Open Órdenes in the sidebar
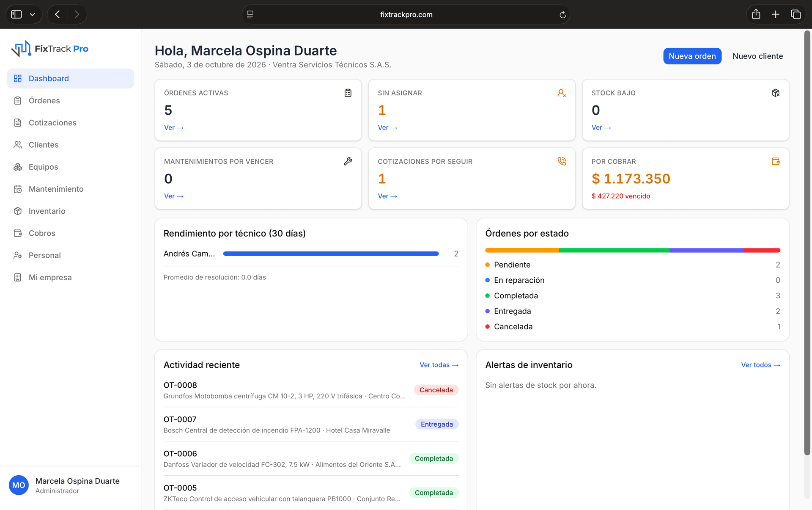812x510 pixels. pyautogui.click(x=70, y=101)
